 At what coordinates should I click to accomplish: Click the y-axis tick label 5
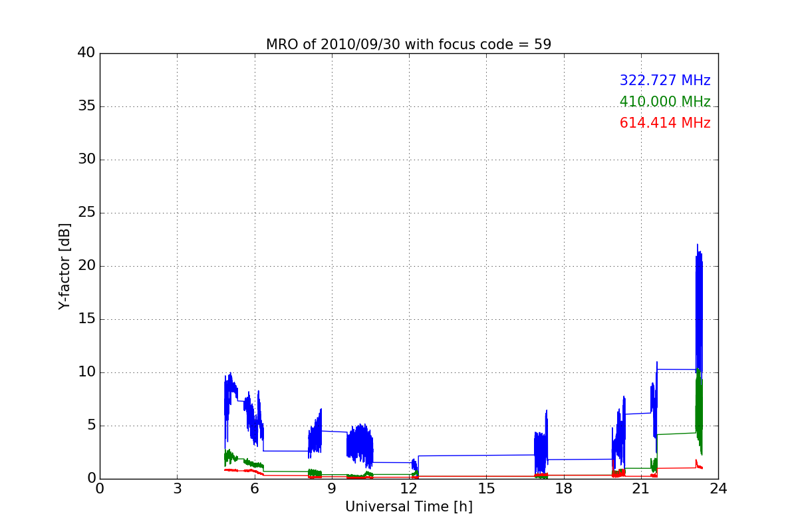90,426
